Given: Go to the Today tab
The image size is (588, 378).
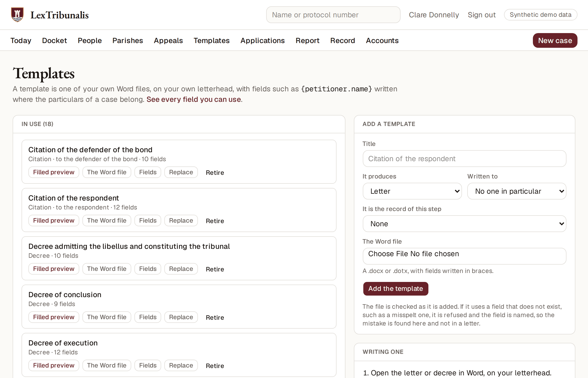Looking at the screenshot, I should 21,40.
